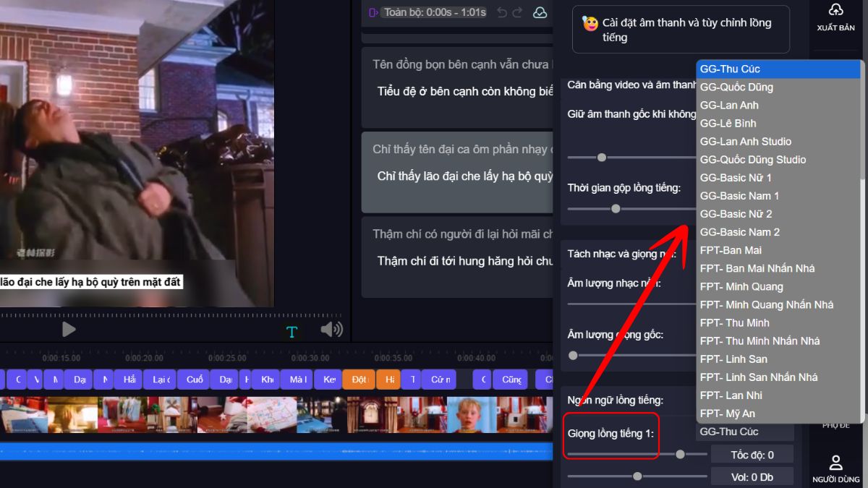Play the video preview

69,330
